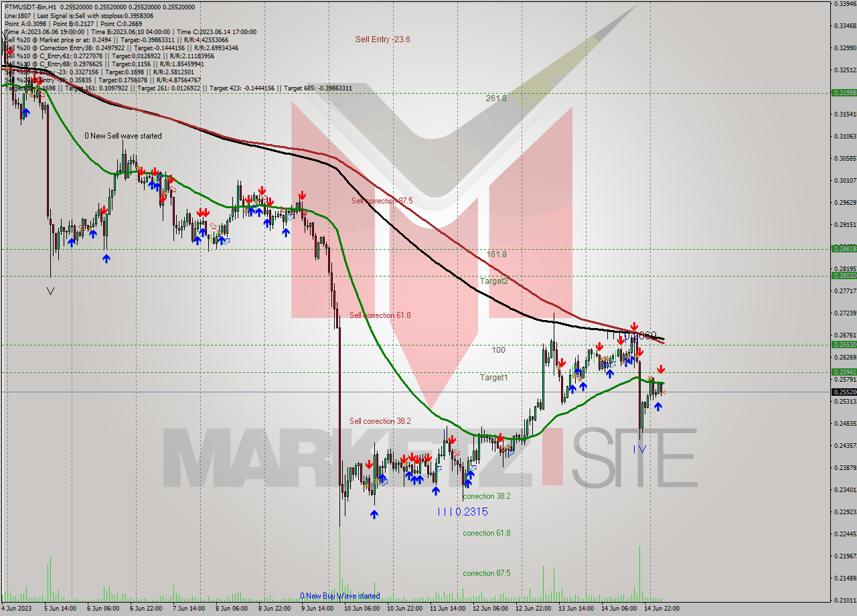
Task: Click the 11 Jun 14:00 time label
Action: coord(447,609)
